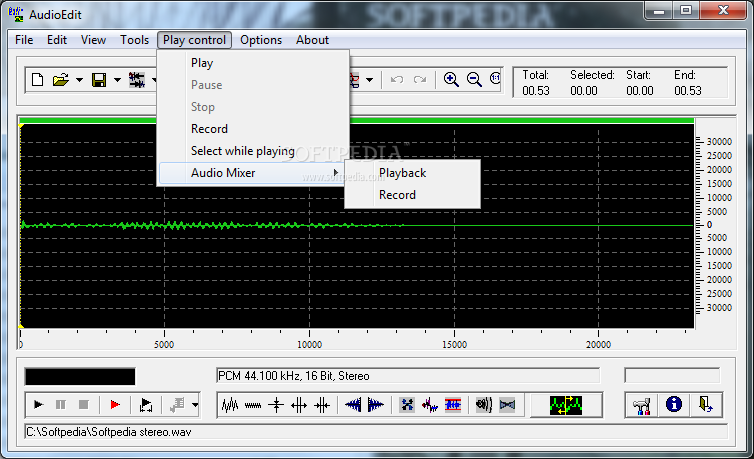Click the Pause transport button
Image resolution: width=754 pixels, height=459 pixels.
pos(61,405)
